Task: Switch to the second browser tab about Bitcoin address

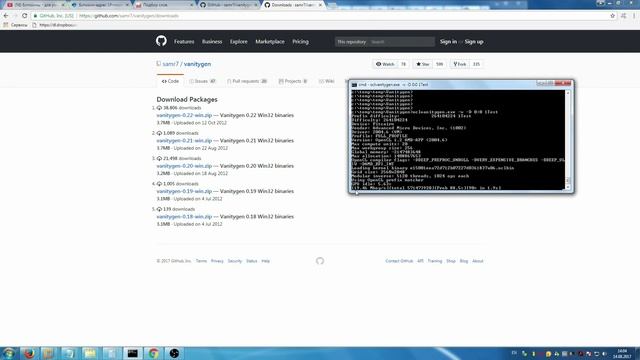Action: point(100,5)
